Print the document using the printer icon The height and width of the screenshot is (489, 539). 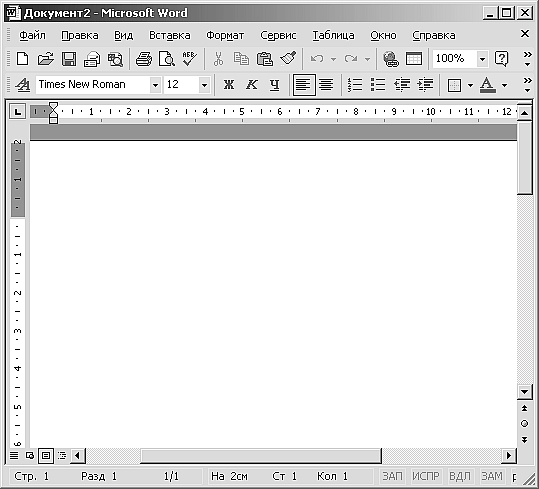pos(144,59)
